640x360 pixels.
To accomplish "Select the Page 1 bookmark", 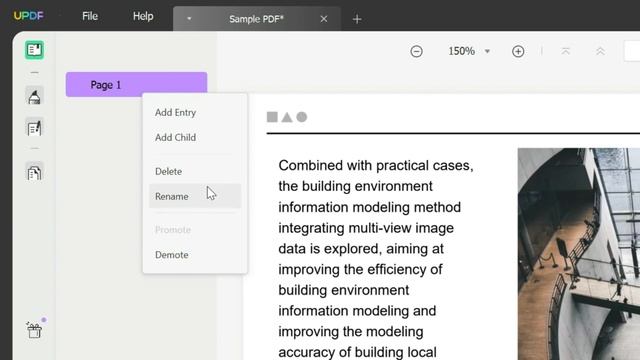I will click(136, 84).
